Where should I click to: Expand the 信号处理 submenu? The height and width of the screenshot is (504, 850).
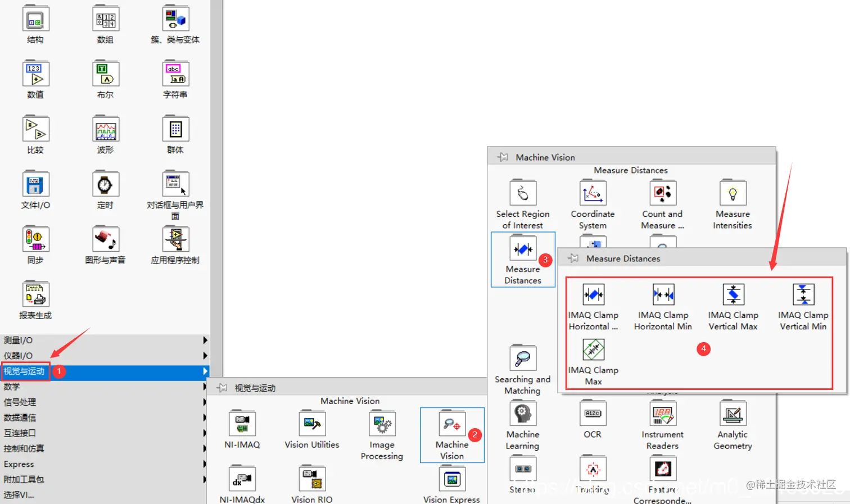coord(105,402)
